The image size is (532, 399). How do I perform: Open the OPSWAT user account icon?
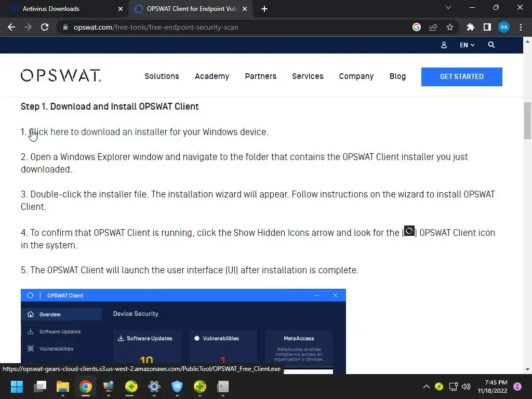pos(444,45)
